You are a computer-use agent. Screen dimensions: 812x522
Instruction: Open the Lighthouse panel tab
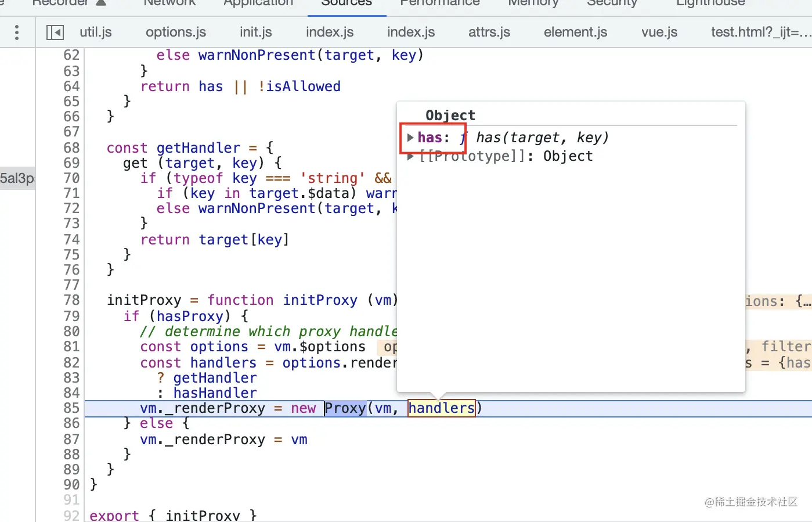710,3
